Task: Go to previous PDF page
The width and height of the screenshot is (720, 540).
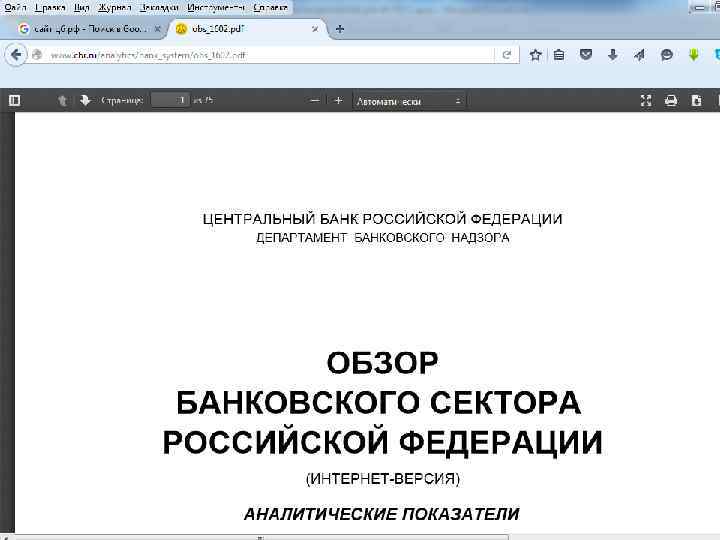Action: pos(62,100)
